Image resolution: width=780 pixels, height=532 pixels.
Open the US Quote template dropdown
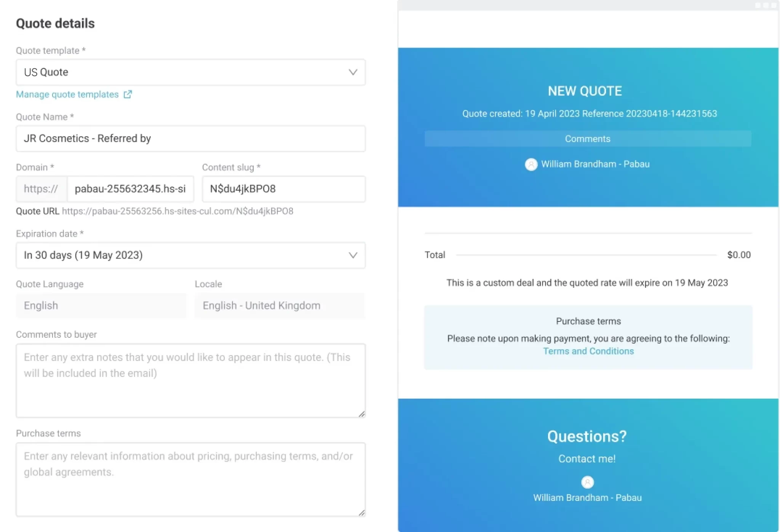tap(183, 72)
